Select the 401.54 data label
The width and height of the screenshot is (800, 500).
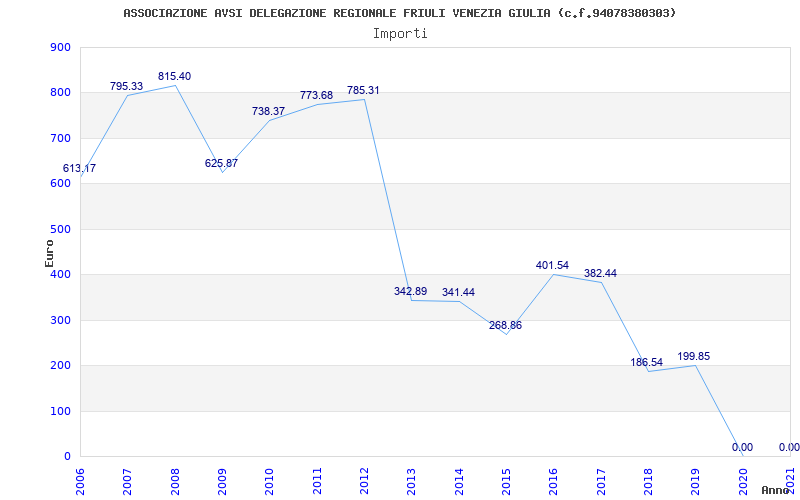point(553,265)
